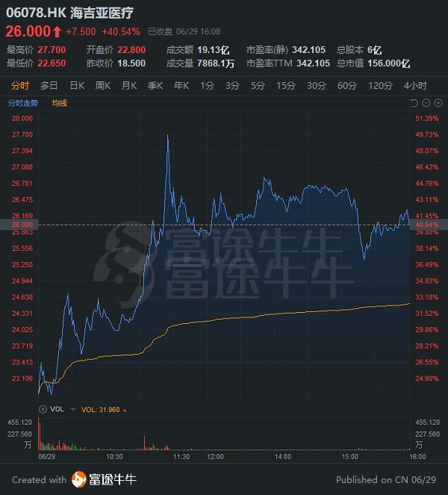Click the Futu bull logo in footer
Image resolution: width=448 pixels, height=495 pixels.
(x=78, y=479)
